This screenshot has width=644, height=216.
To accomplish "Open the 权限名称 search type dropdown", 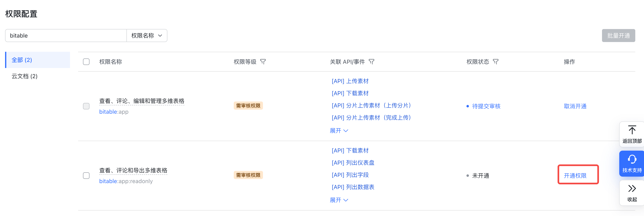I will (147, 36).
